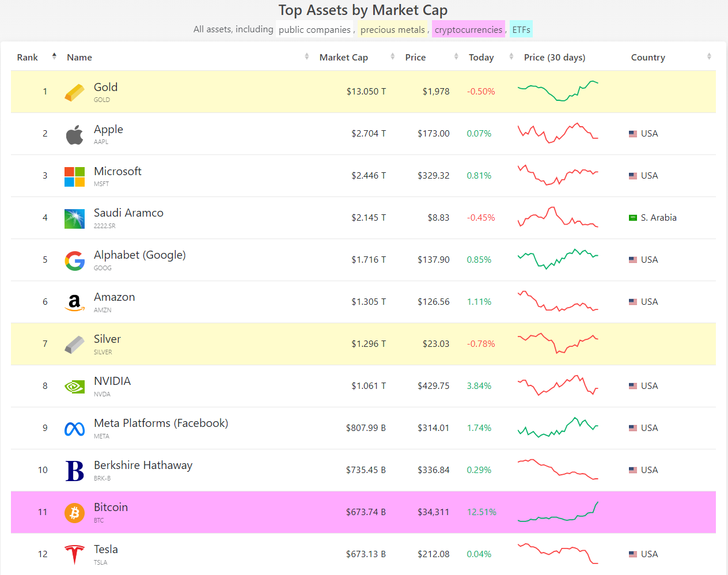Sort by Market Cap column arrows

pos(392,56)
